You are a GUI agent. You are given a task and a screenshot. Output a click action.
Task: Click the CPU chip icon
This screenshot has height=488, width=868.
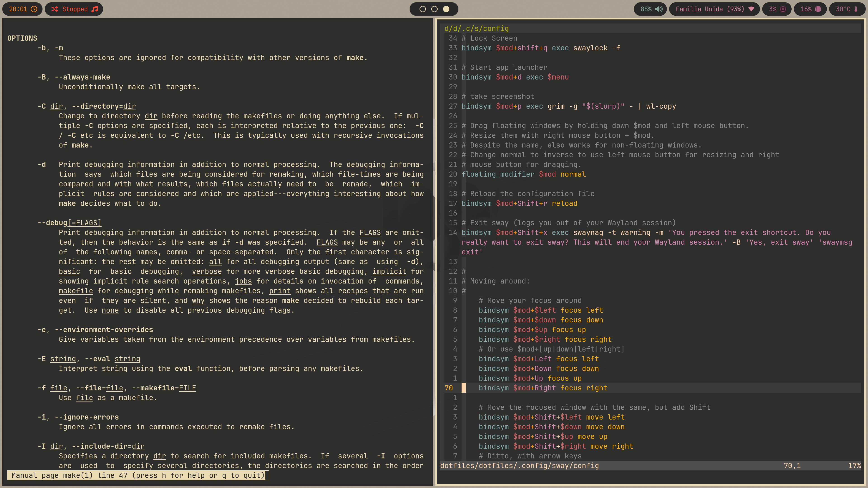[x=783, y=9]
